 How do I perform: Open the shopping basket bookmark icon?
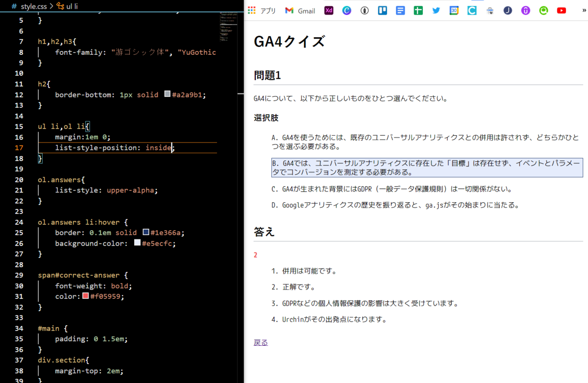pyautogui.click(x=490, y=10)
